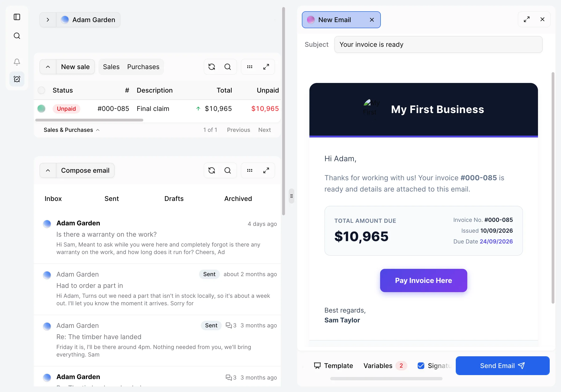Screen dimensions: 561x392
Task: Open sales panel grid options menu
Action: click(x=249, y=67)
